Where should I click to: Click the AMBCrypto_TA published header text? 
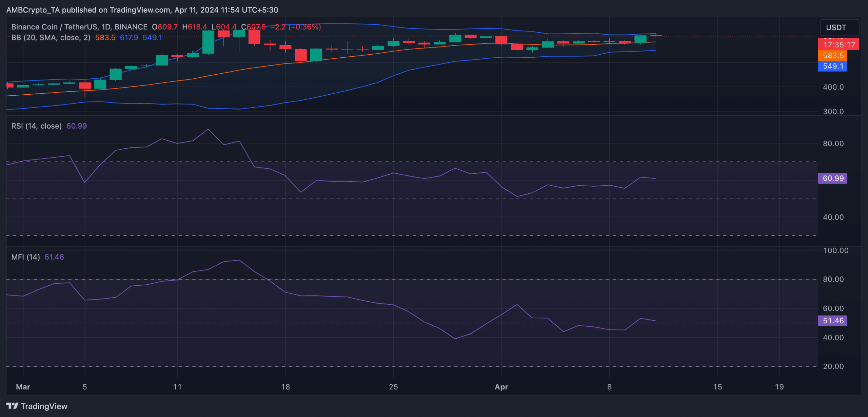click(x=142, y=10)
